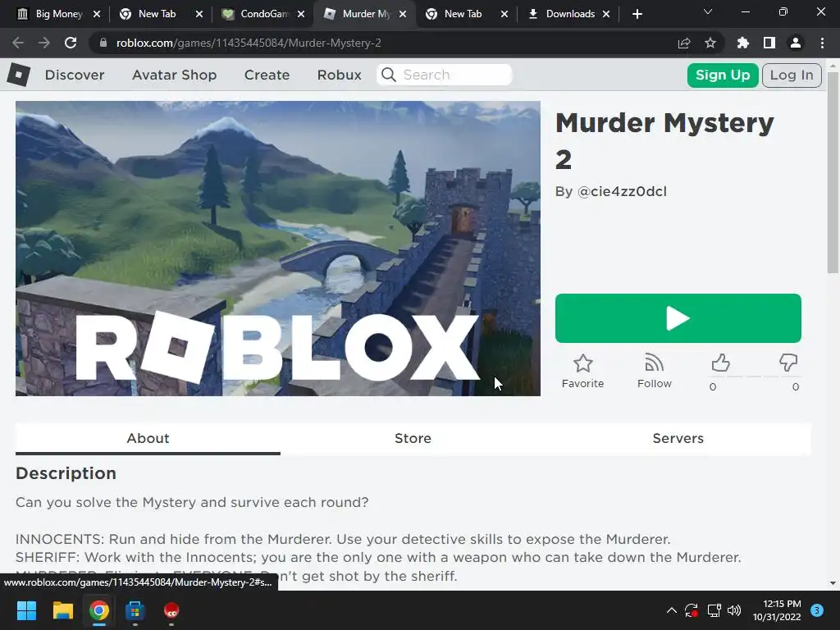Viewport: 840px width, 630px height.
Task: Open File Explorer from taskbar
Action: click(x=62, y=610)
